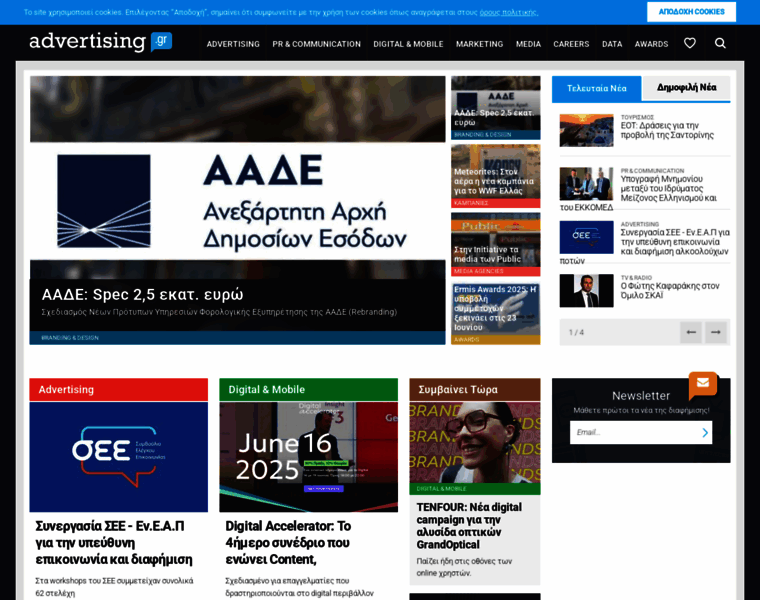Click the memorandum signing photo thumbnail
The width and height of the screenshot is (760, 600).
coord(586,184)
